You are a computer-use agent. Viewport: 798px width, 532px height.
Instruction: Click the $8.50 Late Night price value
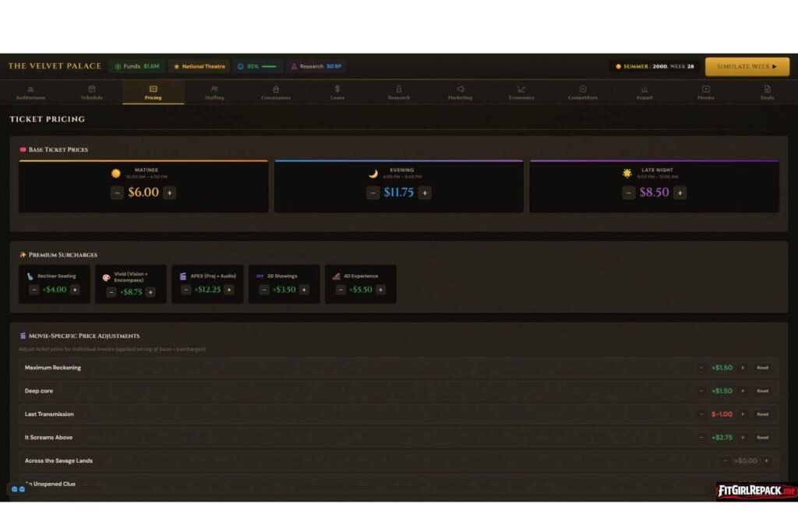(x=654, y=192)
